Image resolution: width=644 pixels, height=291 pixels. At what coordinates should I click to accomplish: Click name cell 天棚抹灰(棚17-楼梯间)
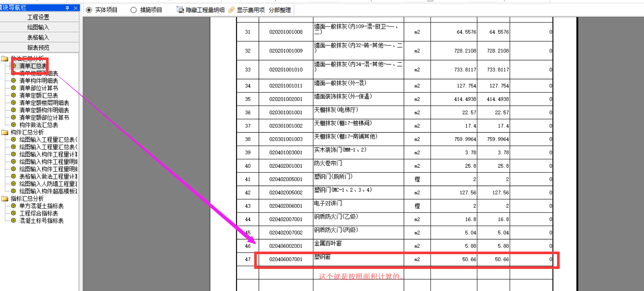click(358, 126)
